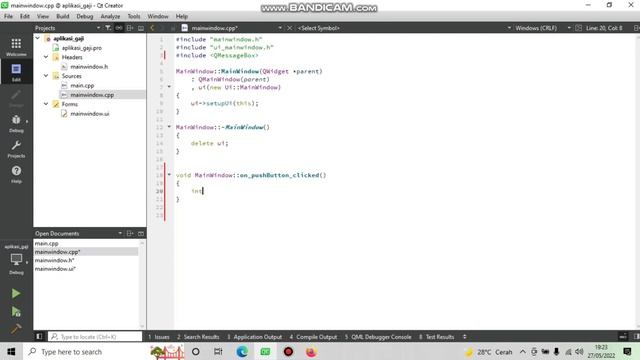The image size is (640, 360).
Task: Open the Help mode
Action: tap(16, 174)
